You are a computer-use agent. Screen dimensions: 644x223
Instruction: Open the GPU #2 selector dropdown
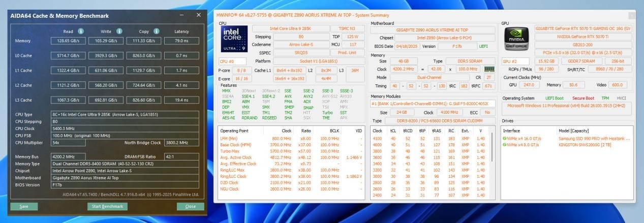[515, 61]
